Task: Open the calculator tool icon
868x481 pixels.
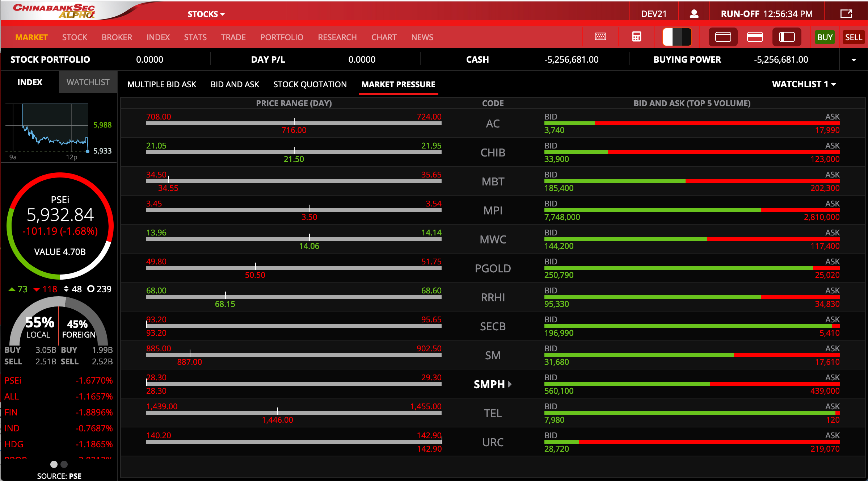Action: [x=636, y=37]
